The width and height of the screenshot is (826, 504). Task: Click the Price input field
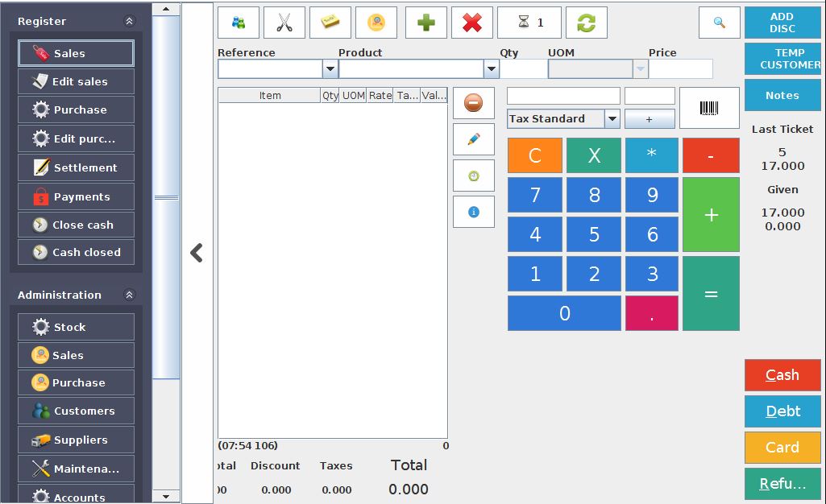681,69
